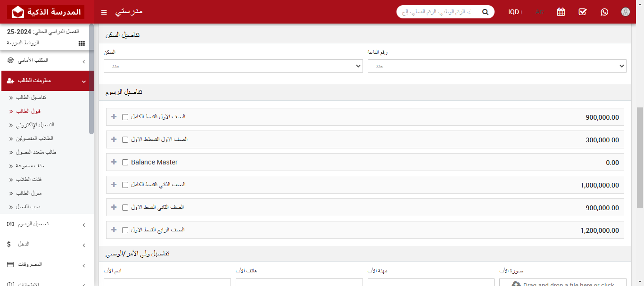Click the IQD currency selector
Screen dimensions: 644x286
click(515, 12)
